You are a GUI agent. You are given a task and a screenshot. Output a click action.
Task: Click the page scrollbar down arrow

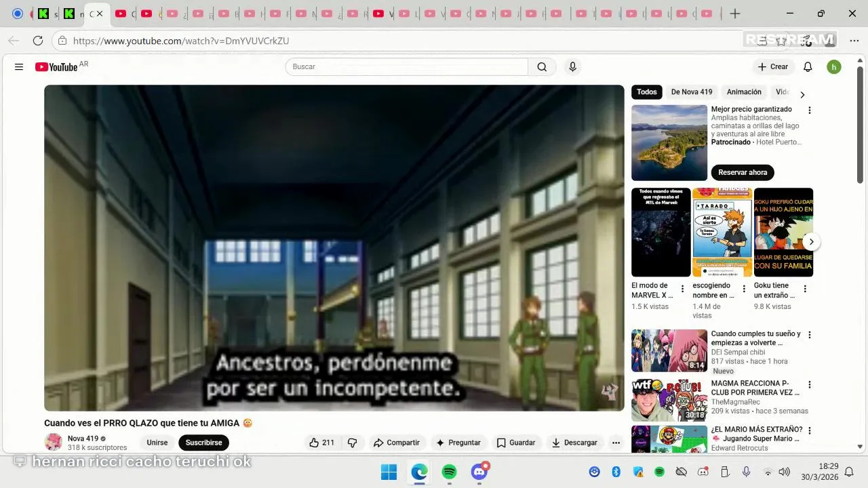[x=860, y=447]
